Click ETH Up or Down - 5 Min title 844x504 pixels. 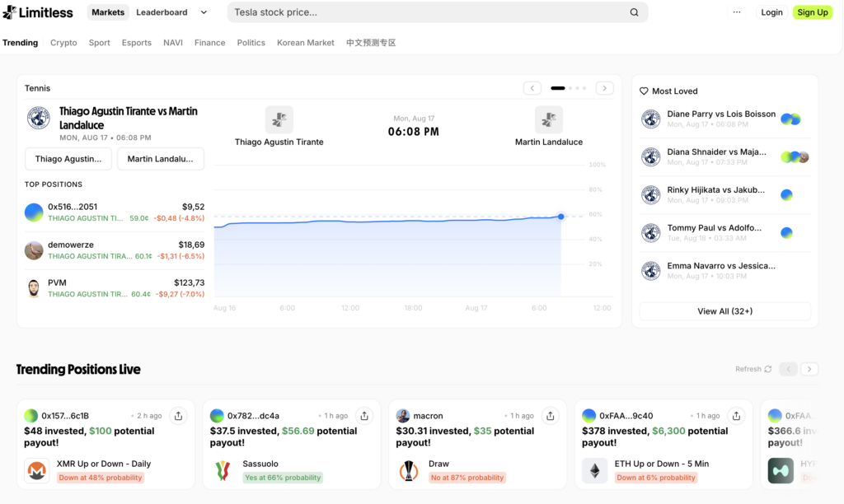[x=662, y=464]
